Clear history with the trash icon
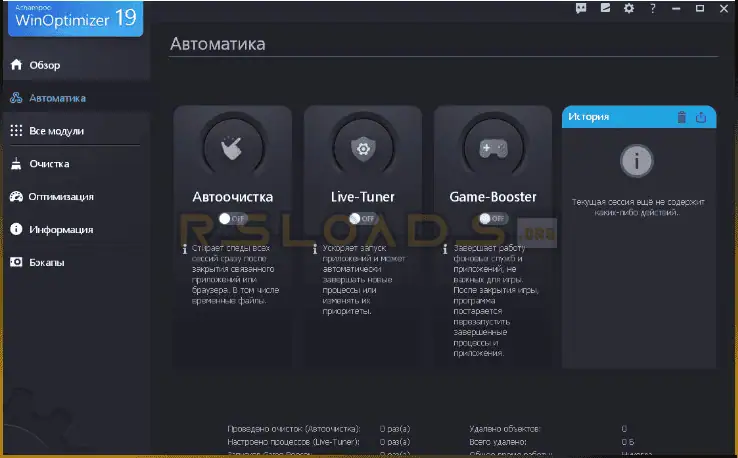Image resolution: width=738 pixels, height=458 pixels. 682,117
